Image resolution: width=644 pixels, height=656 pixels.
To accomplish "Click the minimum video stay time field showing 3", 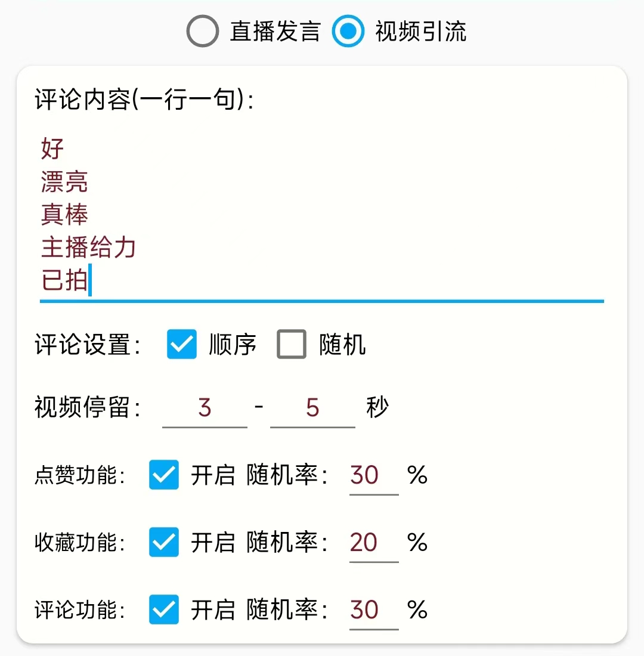I will [x=203, y=407].
